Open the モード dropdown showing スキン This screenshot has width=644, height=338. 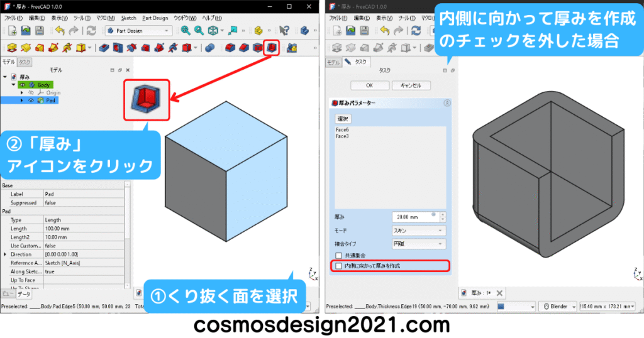(418, 231)
